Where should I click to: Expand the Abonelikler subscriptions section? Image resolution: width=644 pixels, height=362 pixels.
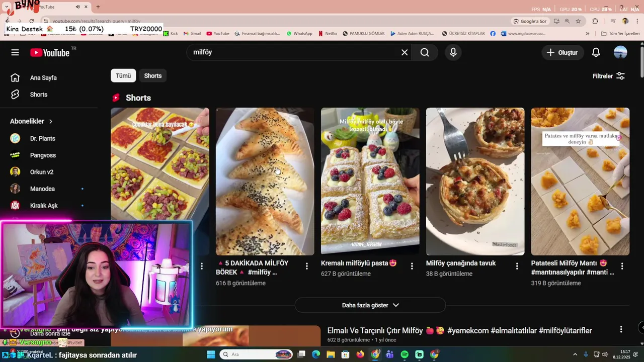pyautogui.click(x=31, y=121)
